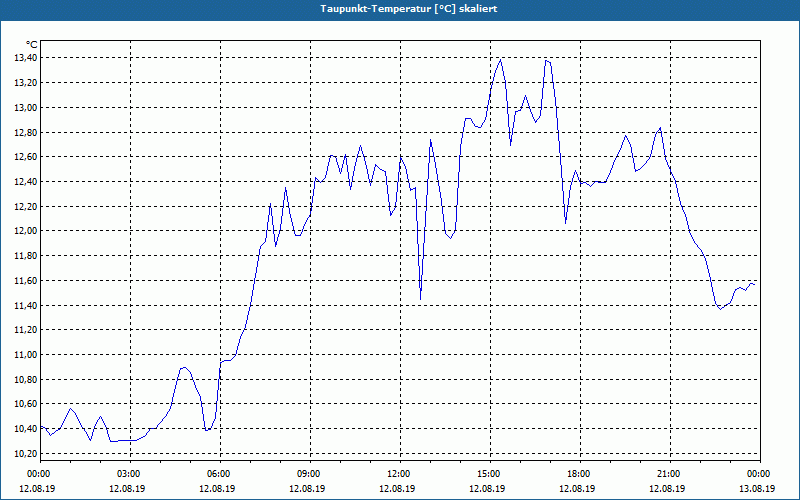Viewport: 800px width, 500px height.
Task: Click the '09:00' time axis label
Action: tap(310, 474)
